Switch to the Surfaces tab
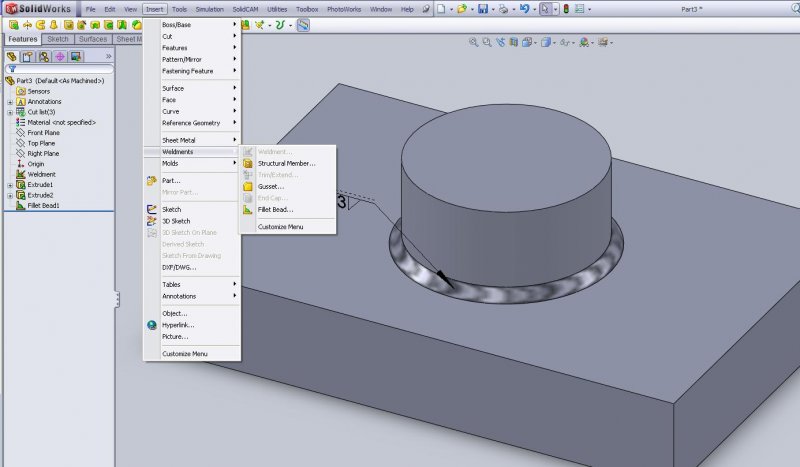 pyautogui.click(x=93, y=39)
